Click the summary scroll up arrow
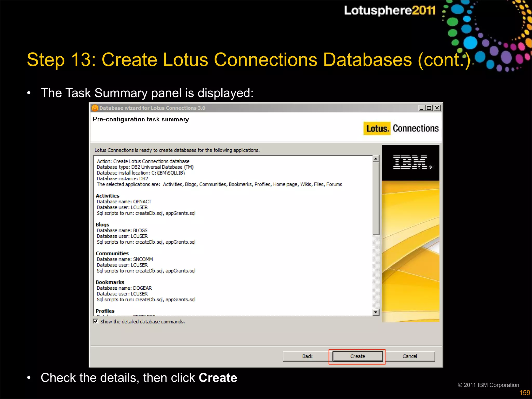The height and width of the screenshot is (399, 532). pyautogui.click(x=376, y=158)
